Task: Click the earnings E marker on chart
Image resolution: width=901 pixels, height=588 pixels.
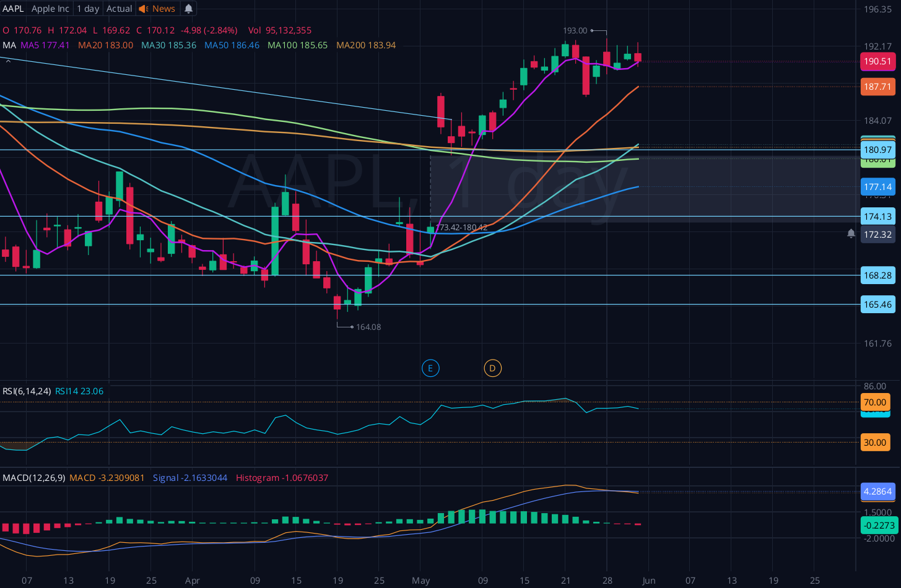Action: pyautogui.click(x=430, y=369)
